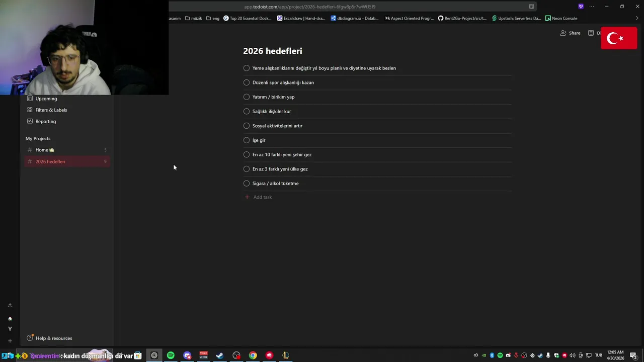Click the browser address bar

tap(352, 7)
